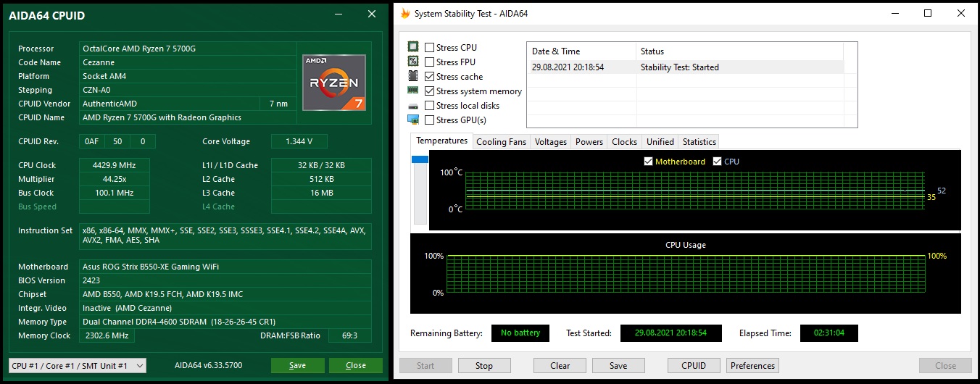The image size is (980, 384).
Task: Open the Powers tab
Action: point(589,142)
